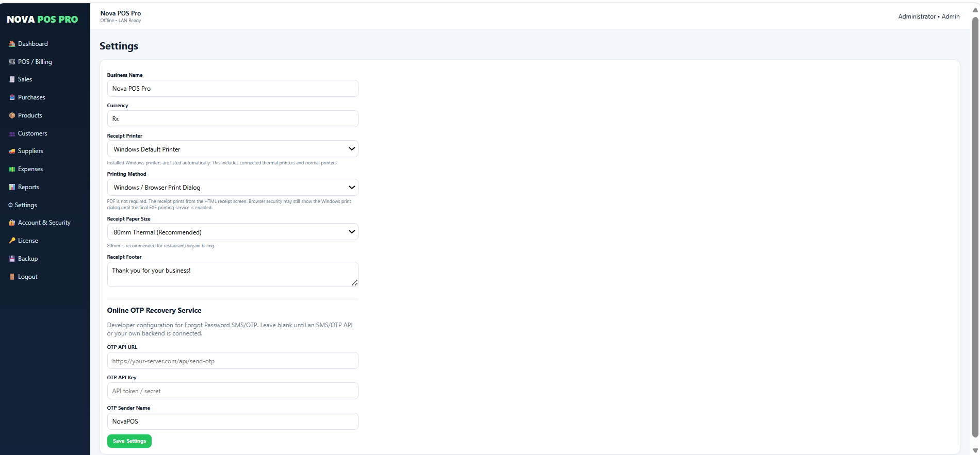This screenshot has height=455, width=980.
Task: Click the Save Settings button
Action: point(129,441)
